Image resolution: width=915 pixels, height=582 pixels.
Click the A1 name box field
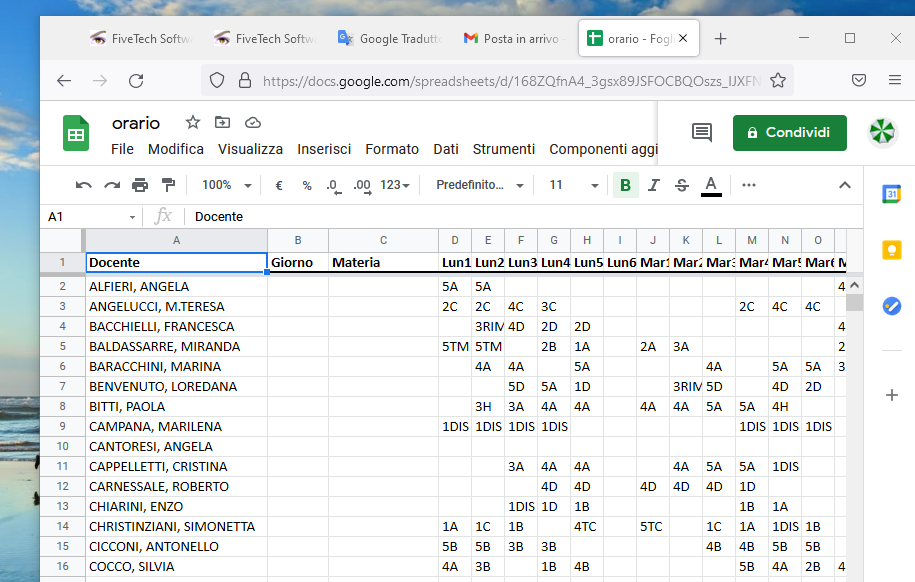pyautogui.click(x=91, y=217)
